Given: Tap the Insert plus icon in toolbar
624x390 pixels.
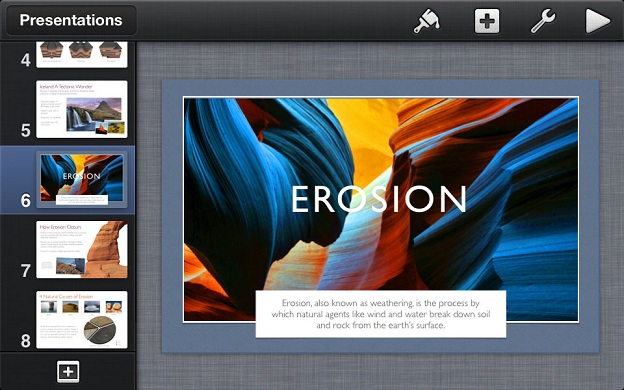Looking at the screenshot, I should 487,21.
